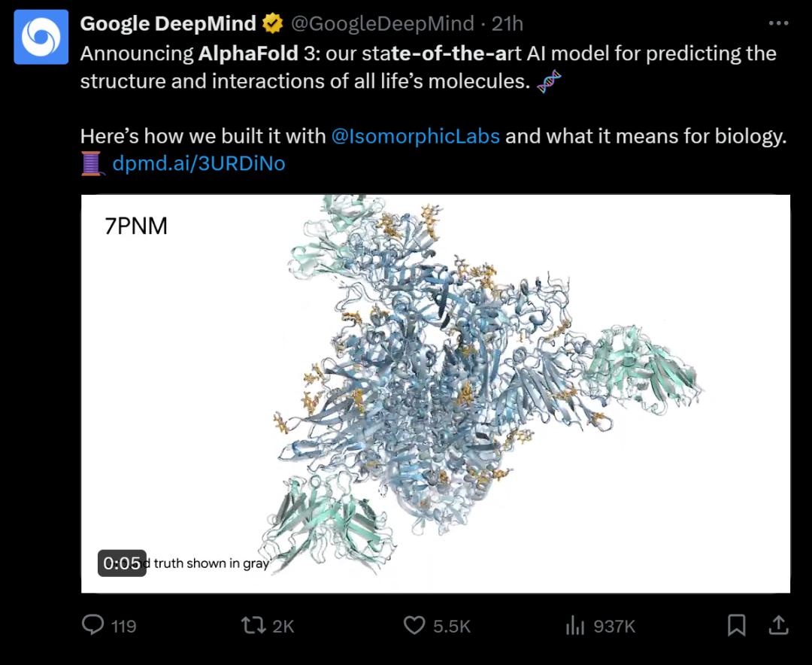Screen dimensions: 812x665
Task: Click the 119 replies count
Action: click(124, 626)
